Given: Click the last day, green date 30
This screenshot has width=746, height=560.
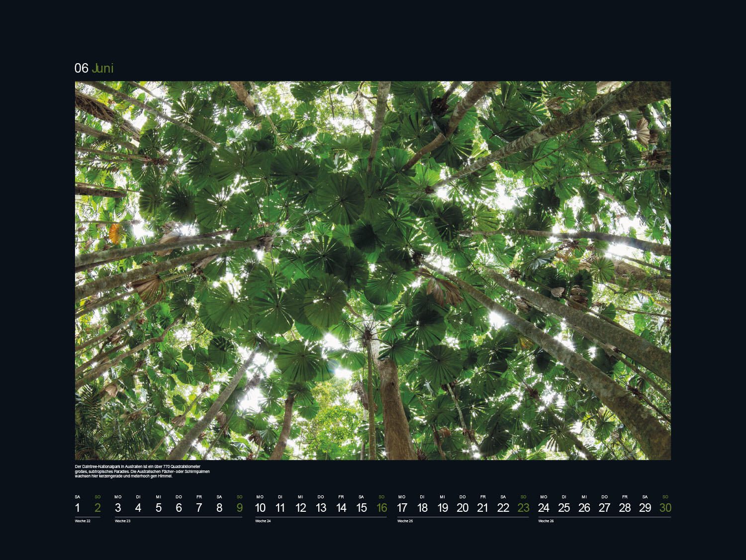Looking at the screenshot, I should (x=665, y=508).
